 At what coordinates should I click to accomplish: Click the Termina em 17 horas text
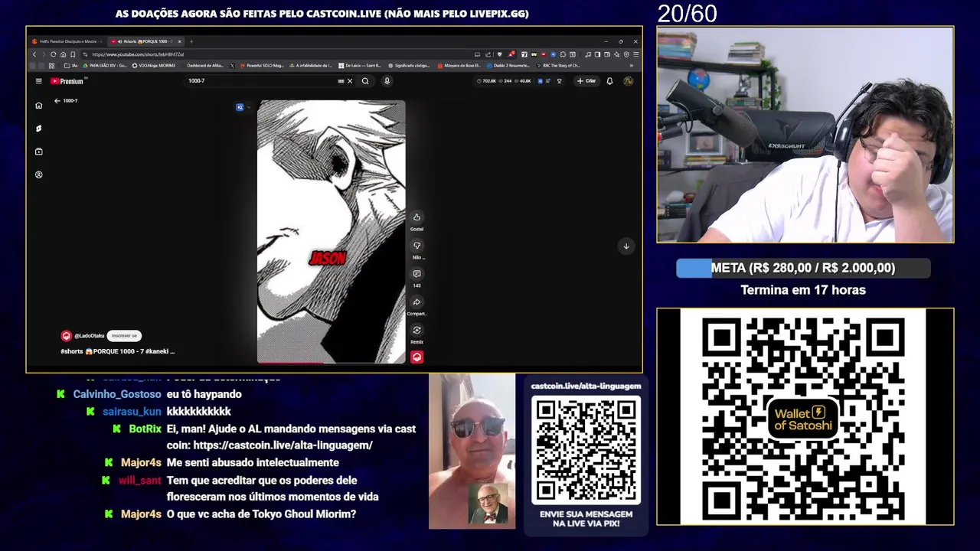click(x=803, y=290)
